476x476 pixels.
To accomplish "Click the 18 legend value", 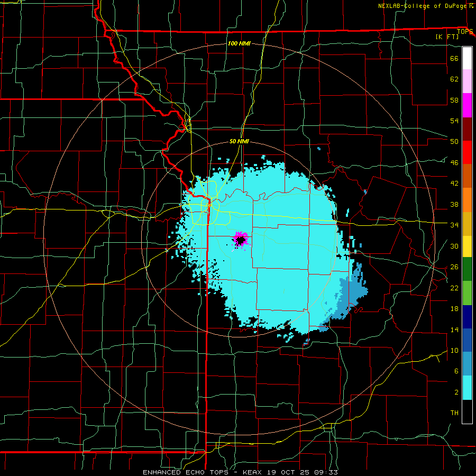I will pyautogui.click(x=454, y=309).
